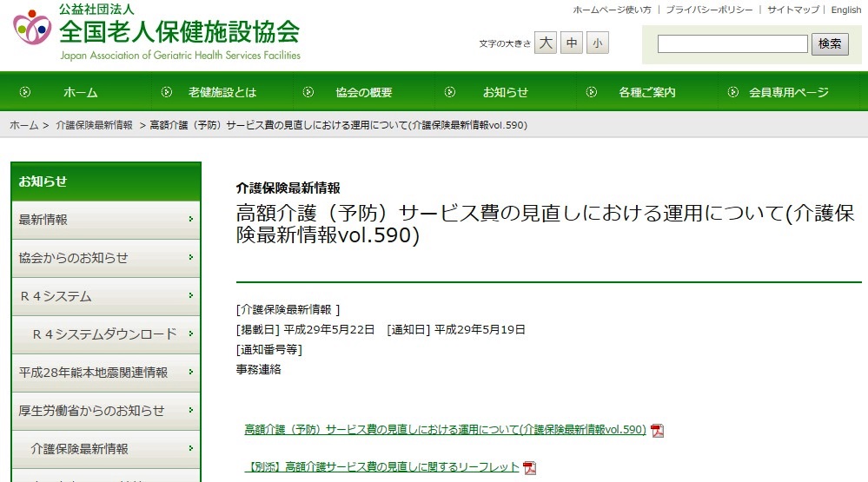Open サイトマップ link at top
The height and width of the screenshot is (482, 868).
point(792,10)
